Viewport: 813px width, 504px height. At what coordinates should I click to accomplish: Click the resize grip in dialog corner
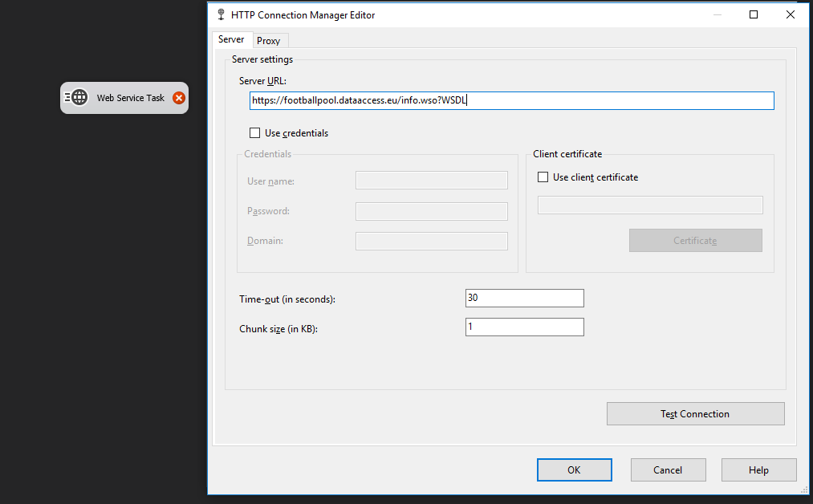(804, 489)
